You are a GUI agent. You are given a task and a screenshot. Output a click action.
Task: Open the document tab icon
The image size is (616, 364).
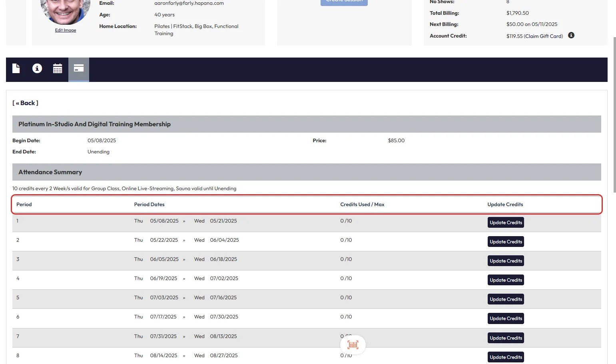16,69
